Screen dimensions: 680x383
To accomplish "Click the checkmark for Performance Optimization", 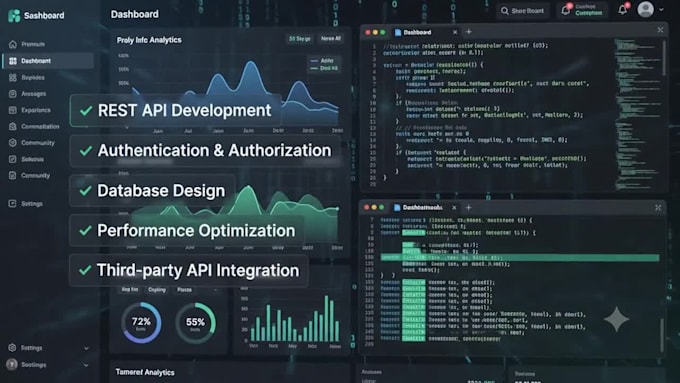I will click(x=85, y=230).
